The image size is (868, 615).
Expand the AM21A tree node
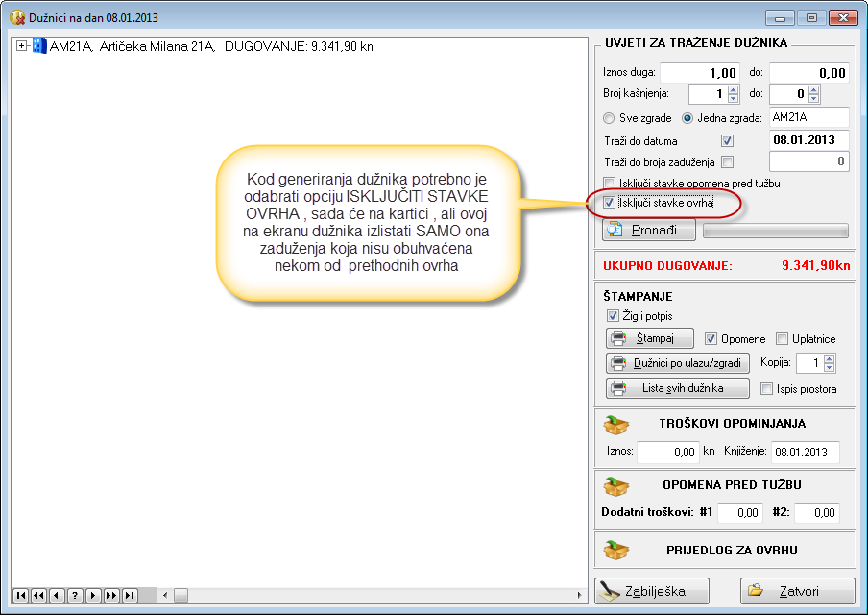pyautogui.click(x=21, y=46)
